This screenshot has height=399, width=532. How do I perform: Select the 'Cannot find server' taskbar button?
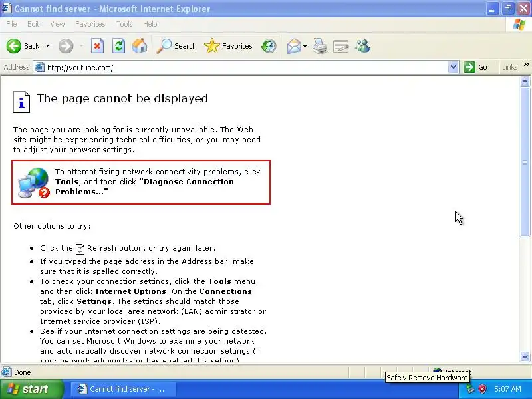123,389
